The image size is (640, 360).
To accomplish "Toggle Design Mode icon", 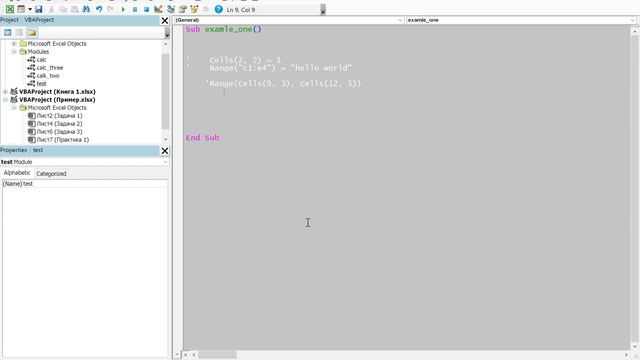I will click(158, 9).
